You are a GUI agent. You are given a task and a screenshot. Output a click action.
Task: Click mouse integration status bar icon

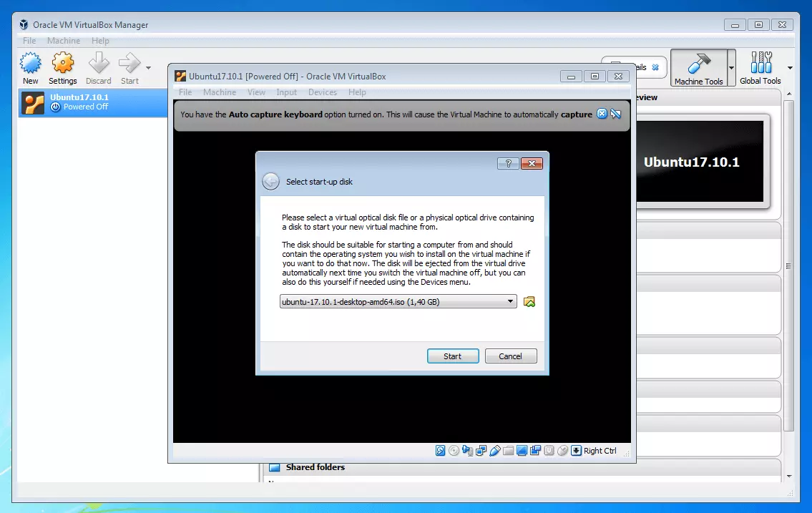pyautogui.click(x=562, y=451)
